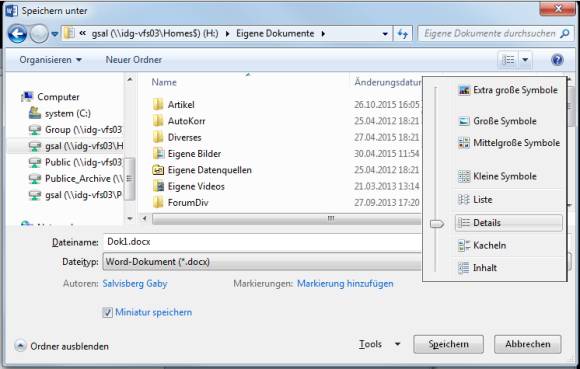Click the Markierung hinzufügen link

[x=345, y=284]
